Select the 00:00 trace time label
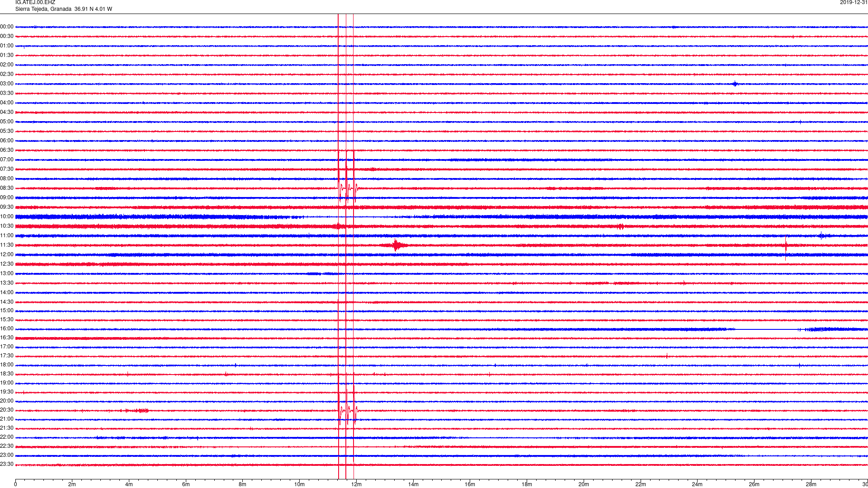 [x=7, y=27]
